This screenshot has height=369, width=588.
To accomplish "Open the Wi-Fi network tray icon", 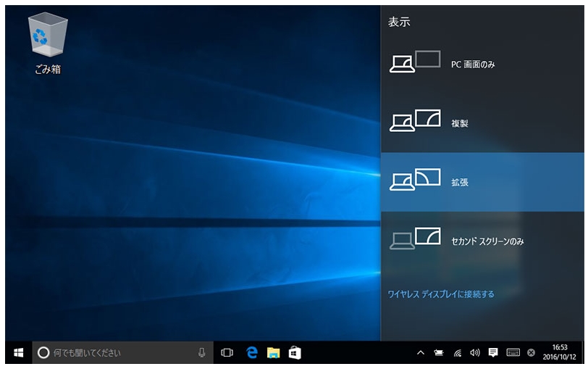I will pyautogui.click(x=457, y=353).
